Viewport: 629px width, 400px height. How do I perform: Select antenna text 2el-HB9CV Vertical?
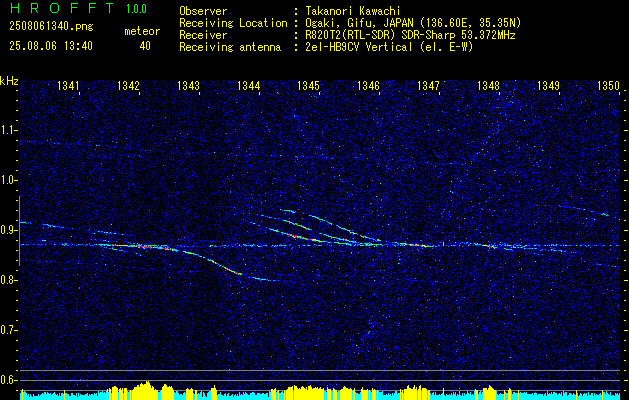(x=358, y=47)
